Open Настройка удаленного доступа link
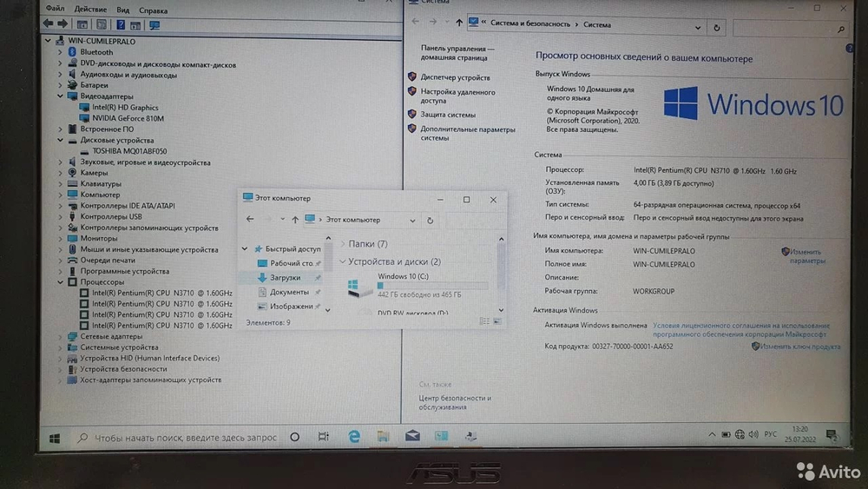Image resolution: width=868 pixels, height=489 pixels. (x=457, y=96)
